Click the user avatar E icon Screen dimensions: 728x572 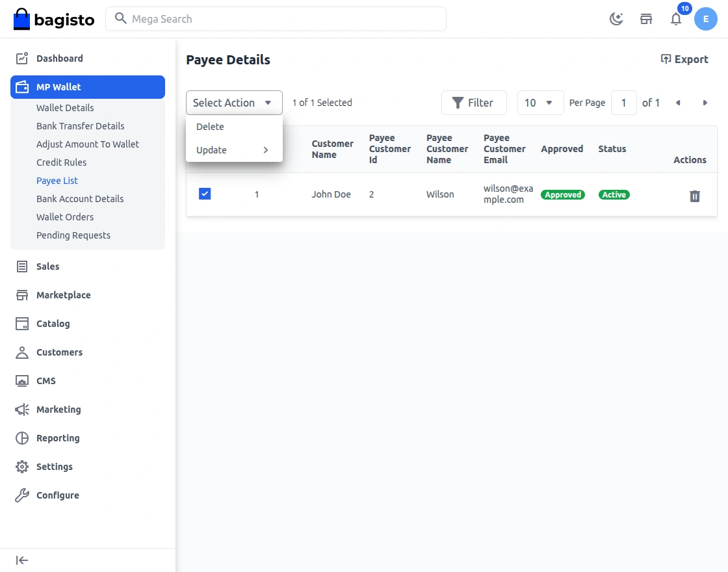click(x=705, y=19)
